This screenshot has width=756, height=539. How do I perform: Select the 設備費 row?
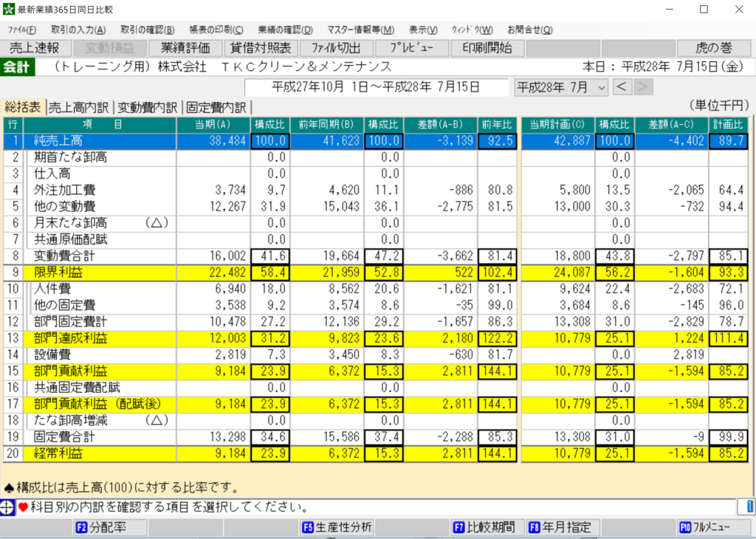[x=376, y=355]
